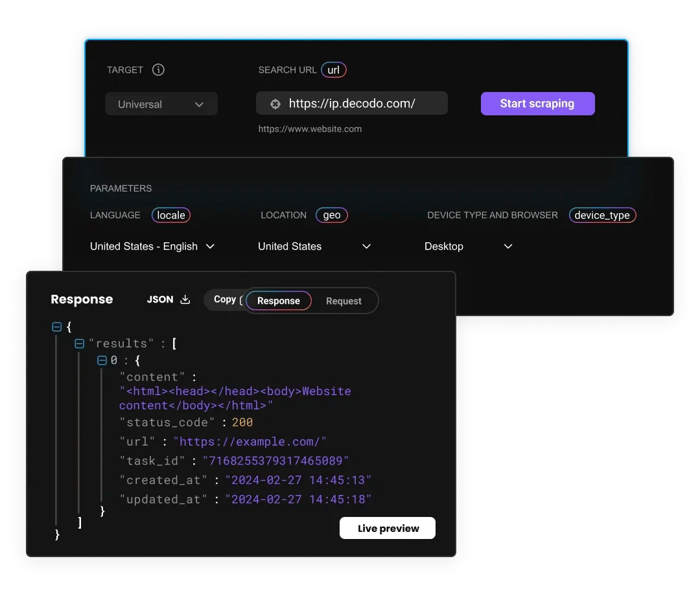Collapse the "results" array node
The height and width of the screenshot is (596, 700).
tap(80, 343)
